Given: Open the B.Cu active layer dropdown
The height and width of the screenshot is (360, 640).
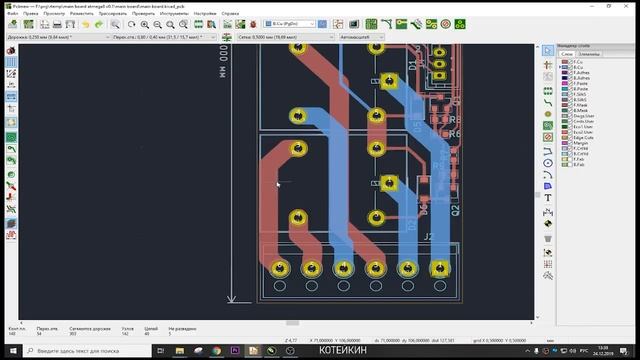Looking at the screenshot, I should coord(289,24).
